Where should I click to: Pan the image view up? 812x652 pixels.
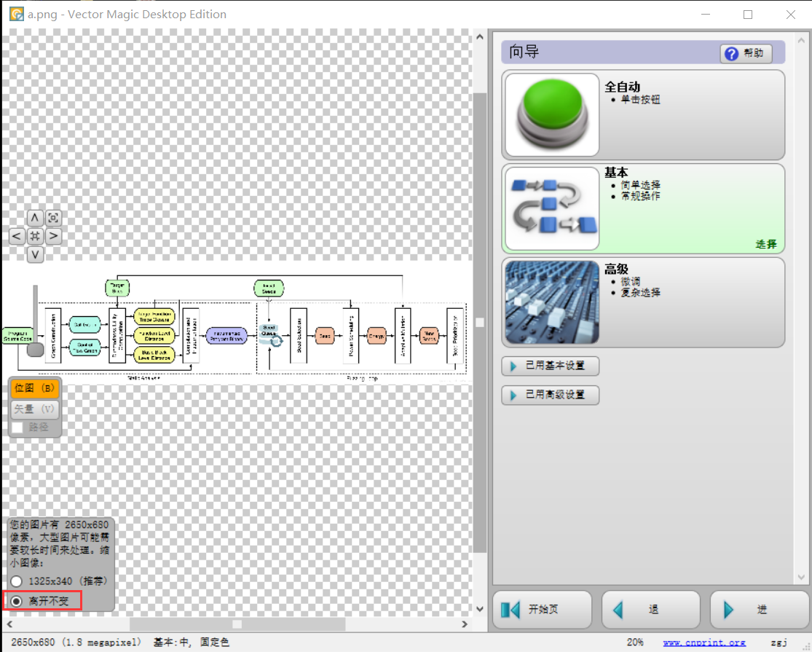pos(35,218)
